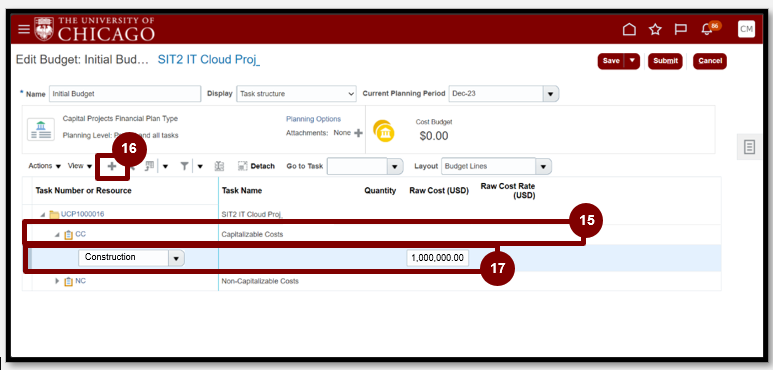Collapse the CC task node

pyautogui.click(x=57, y=235)
